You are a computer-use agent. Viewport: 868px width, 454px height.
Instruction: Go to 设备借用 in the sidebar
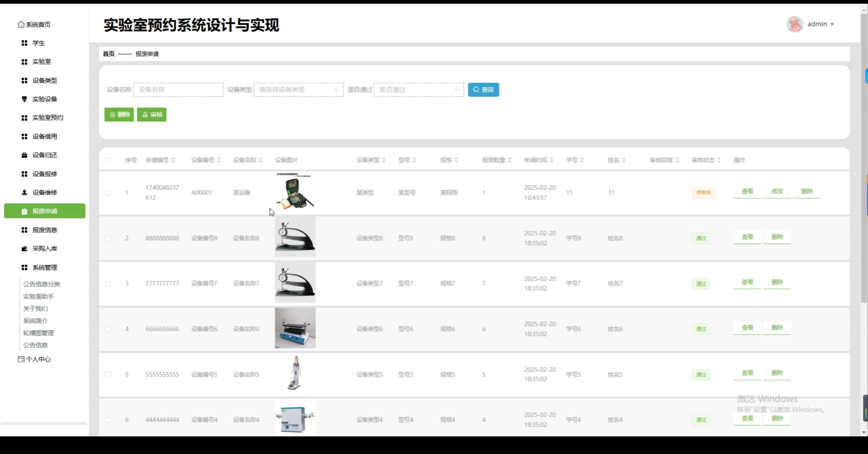[x=44, y=136]
